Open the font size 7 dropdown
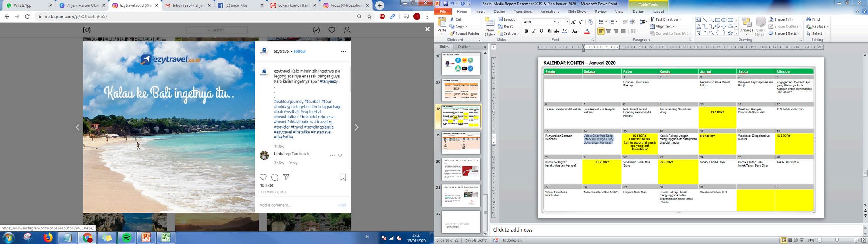Image resolution: width=868 pixels, height=244 pixels. (x=567, y=22)
